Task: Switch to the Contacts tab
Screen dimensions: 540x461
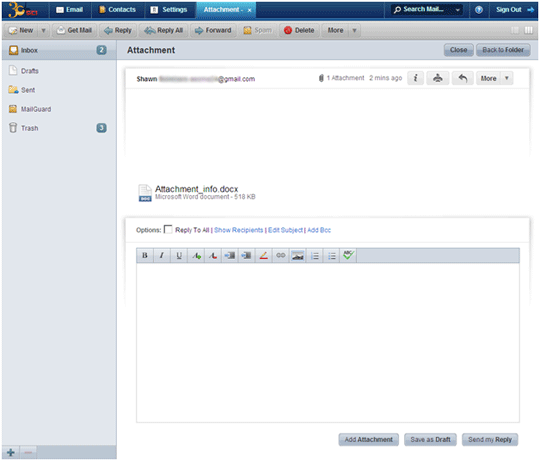Action: click(x=118, y=10)
